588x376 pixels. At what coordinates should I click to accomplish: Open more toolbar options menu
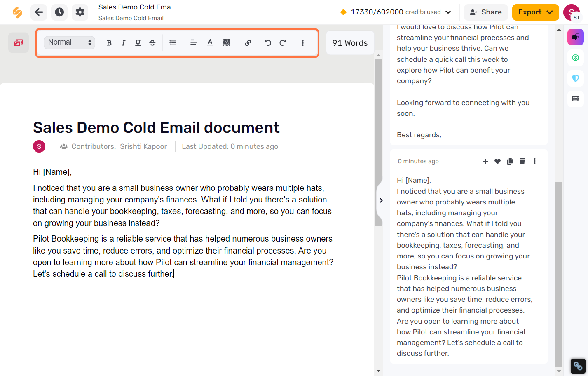[302, 42]
